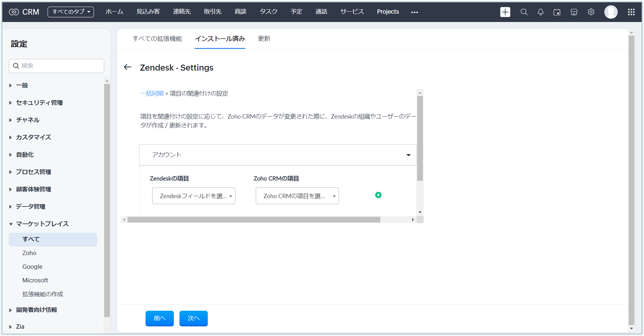The image size is (644, 336).
Task: Click the mapping panel vertical scrollbar thumb
Action: (420, 139)
